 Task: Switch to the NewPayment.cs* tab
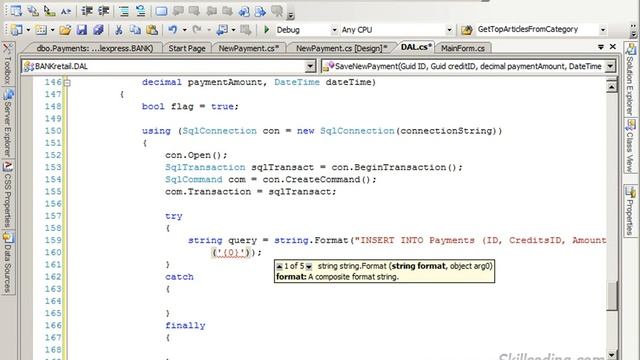249,48
